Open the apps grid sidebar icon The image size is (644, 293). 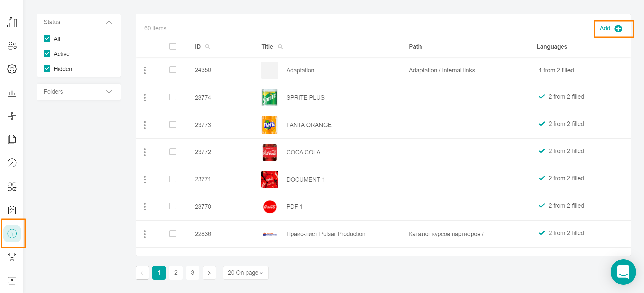pyautogui.click(x=12, y=187)
